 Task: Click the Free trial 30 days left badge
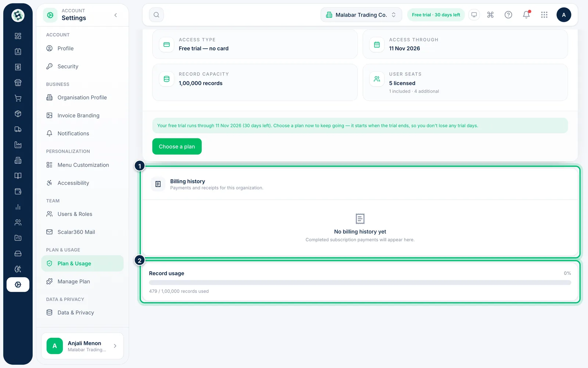(436, 15)
